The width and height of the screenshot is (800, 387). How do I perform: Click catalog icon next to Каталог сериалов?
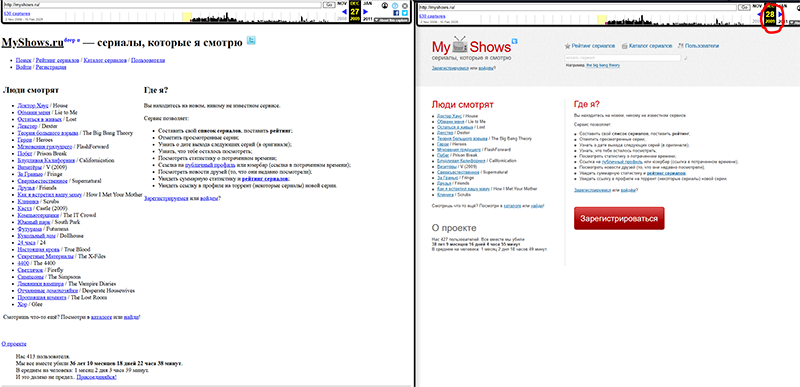click(625, 46)
